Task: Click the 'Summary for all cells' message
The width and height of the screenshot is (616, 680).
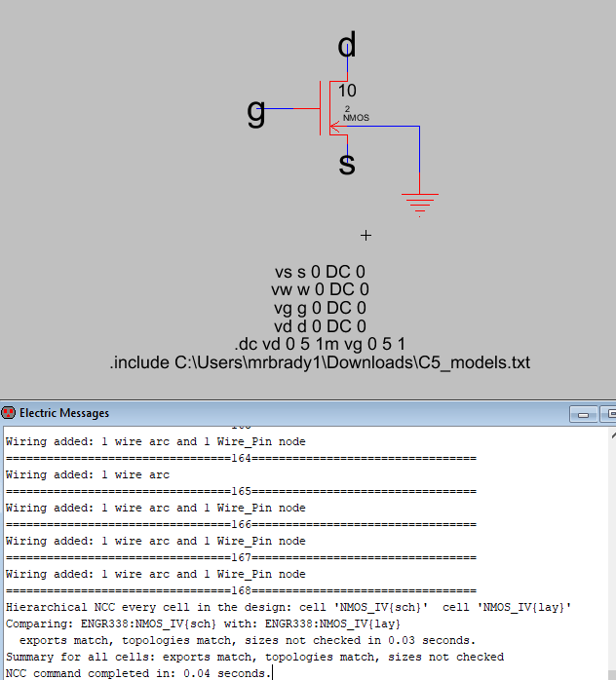Action: point(254,657)
